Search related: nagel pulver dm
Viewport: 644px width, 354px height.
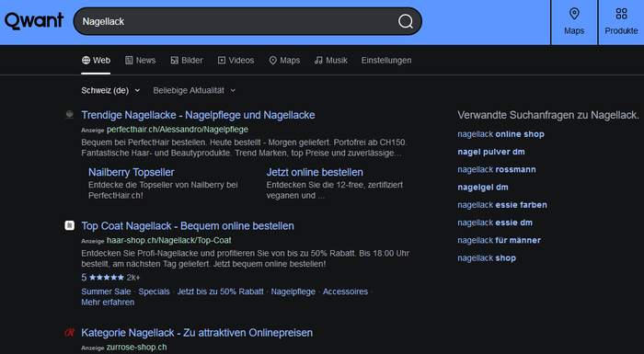pyautogui.click(x=491, y=152)
